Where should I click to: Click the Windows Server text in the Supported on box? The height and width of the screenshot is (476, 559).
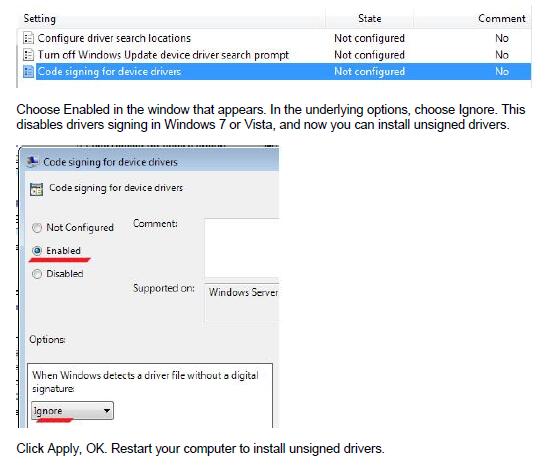(x=243, y=292)
